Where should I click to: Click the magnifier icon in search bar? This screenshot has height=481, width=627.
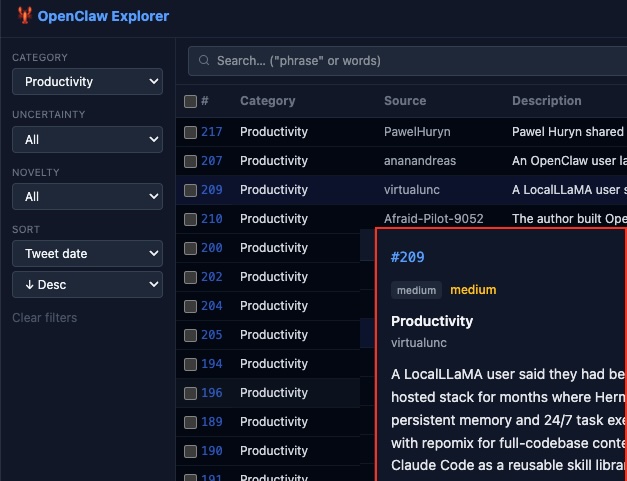tap(205, 61)
